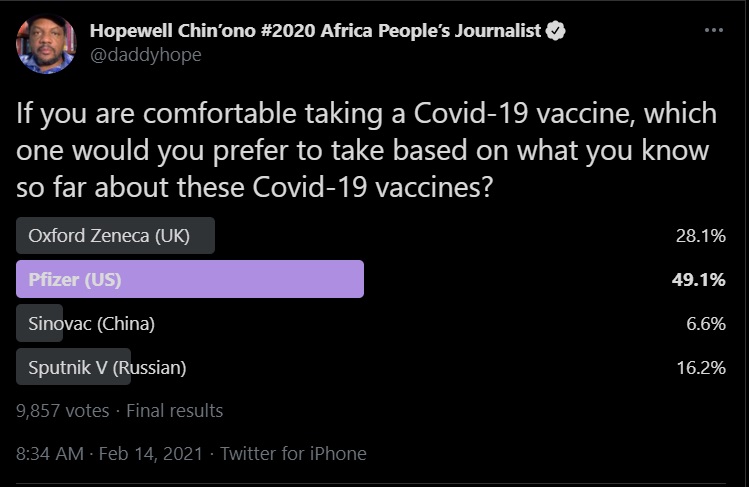
Task: Open the Twitter for iPhone source link
Action: point(293,454)
